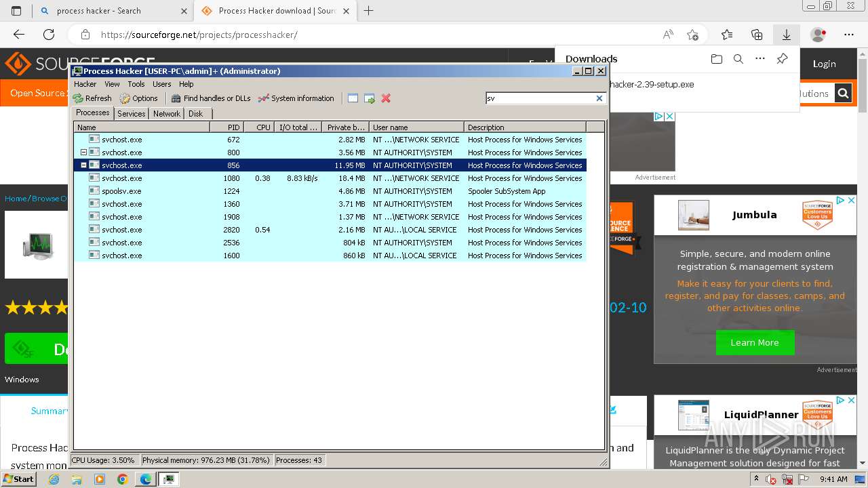Click 'Processes: 43' status bar entry

(299, 460)
